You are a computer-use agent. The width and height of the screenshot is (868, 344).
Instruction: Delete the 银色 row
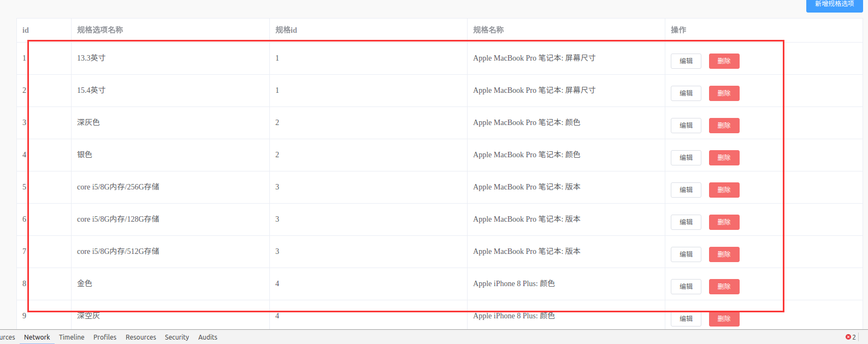[724, 158]
